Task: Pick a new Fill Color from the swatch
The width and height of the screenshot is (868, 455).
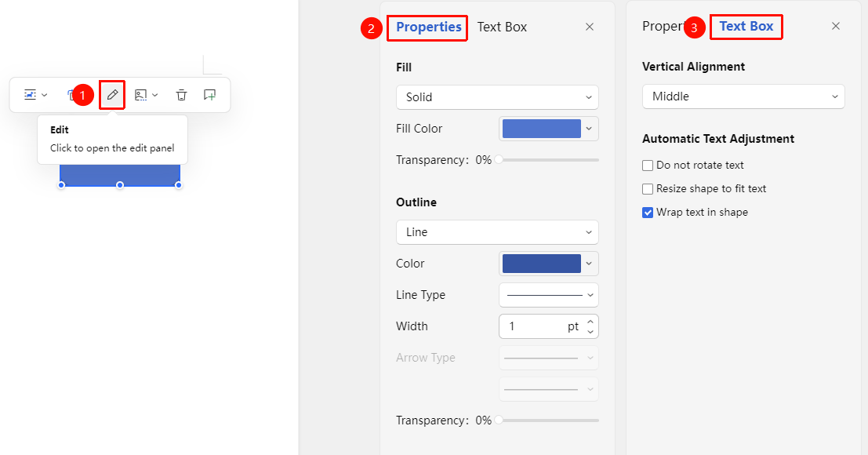Action: tap(549, 129)
